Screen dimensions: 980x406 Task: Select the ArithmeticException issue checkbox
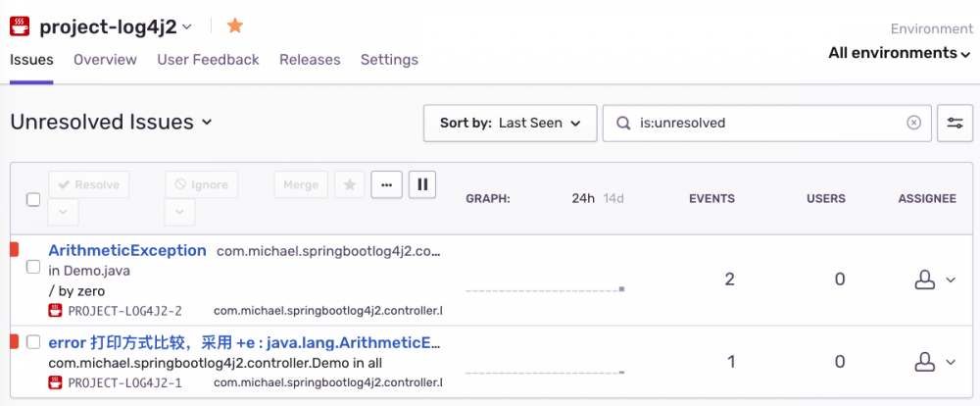(33, 267)
